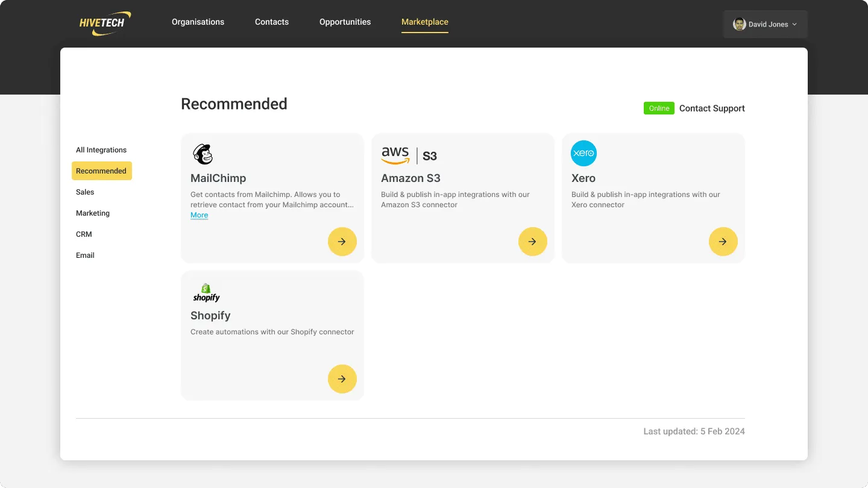The image size is (868, 488).
Task: Switch to the Contacts section
Action: pos(271,21)
